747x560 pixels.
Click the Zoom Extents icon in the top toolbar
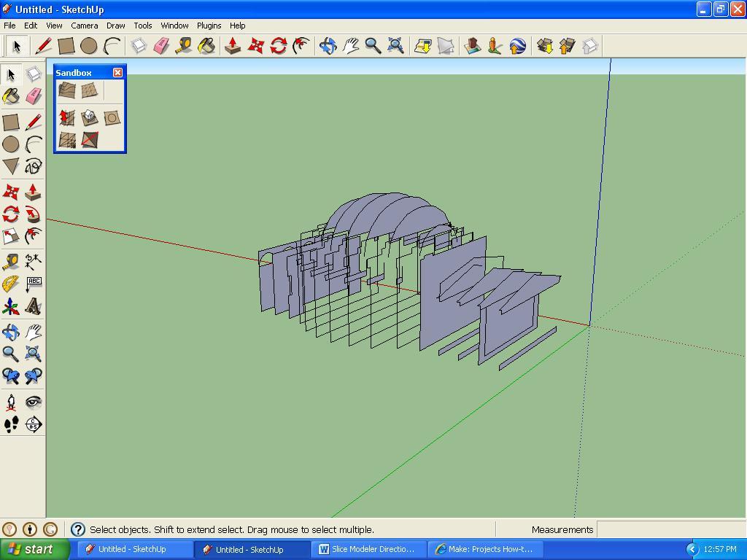click(x=395, y=46)
